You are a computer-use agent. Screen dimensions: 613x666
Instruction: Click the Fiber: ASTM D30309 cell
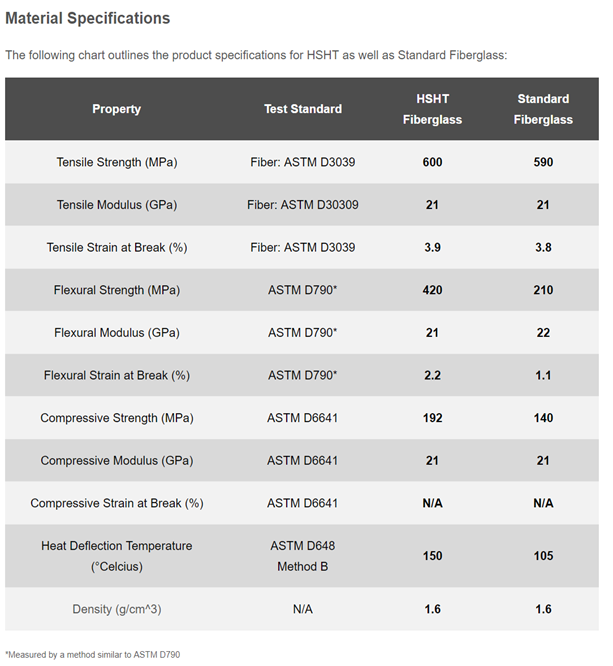tap(303, 205)
